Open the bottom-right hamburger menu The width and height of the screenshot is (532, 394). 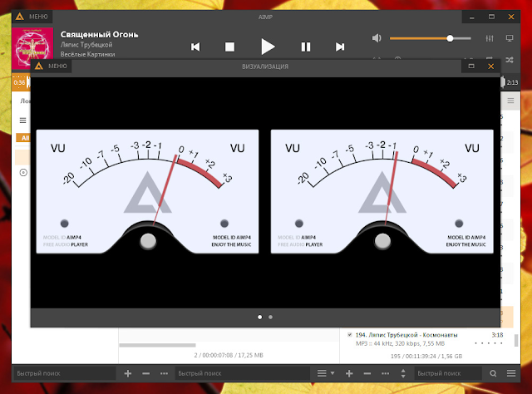(511, 373)
